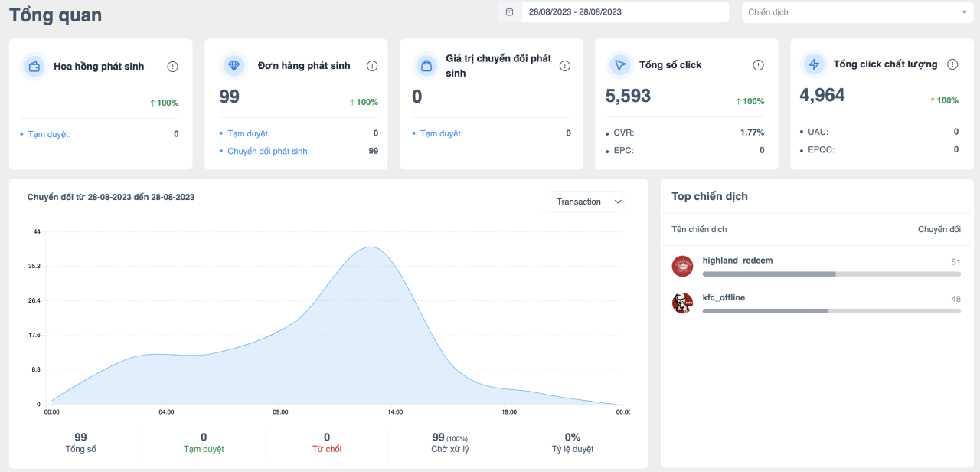The width and height of the screenshot is (980, 472).
Task: Click the calendar icon beside the date range
Action: (509, 12)
